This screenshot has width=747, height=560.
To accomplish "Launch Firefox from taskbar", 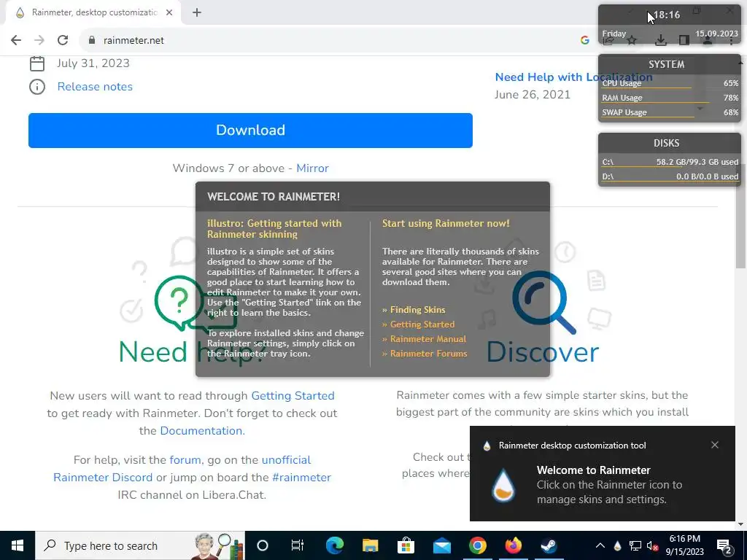I will click(x=513, y=545).
